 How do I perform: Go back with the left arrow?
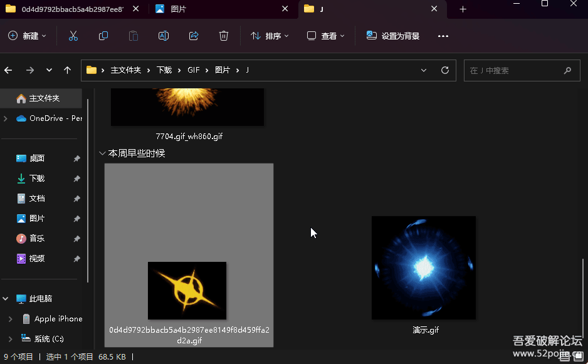pyautogui.click(x=8, y=70)
